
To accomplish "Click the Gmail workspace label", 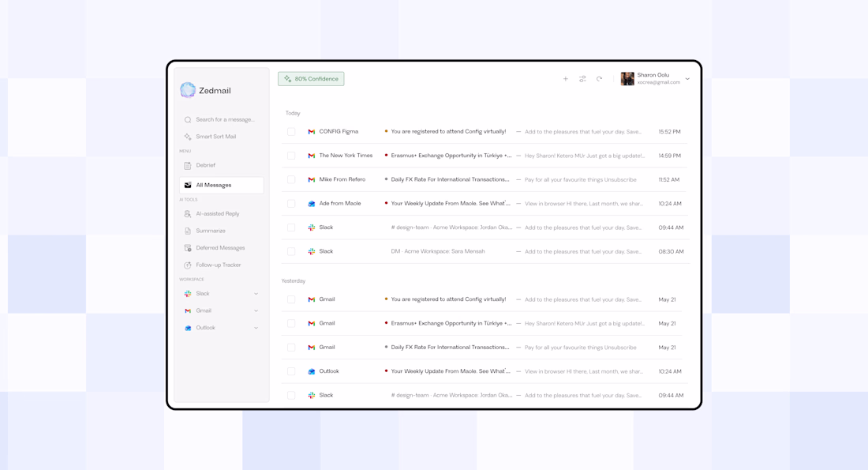I will point(204,311).
